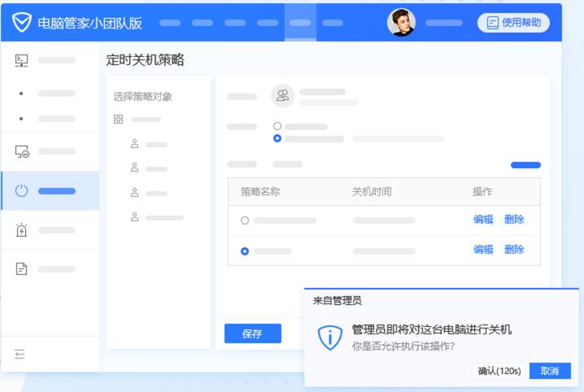Open the user avatar in the header
The image size is (584, 392).
tap(401, 23)
